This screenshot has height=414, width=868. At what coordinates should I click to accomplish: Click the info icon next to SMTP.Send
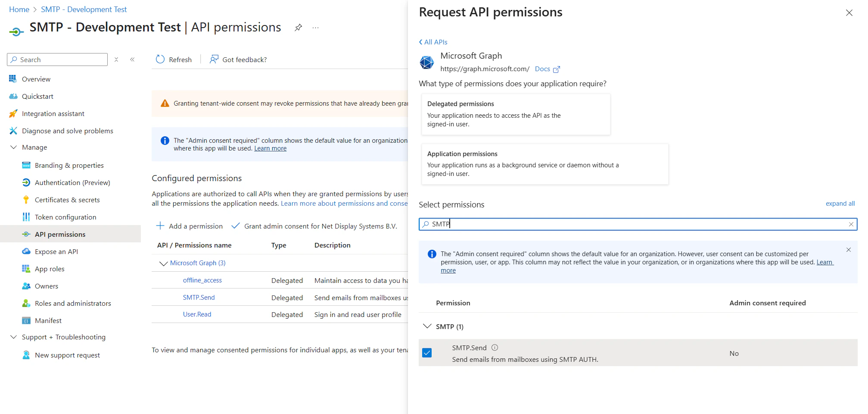pos(495,348)
